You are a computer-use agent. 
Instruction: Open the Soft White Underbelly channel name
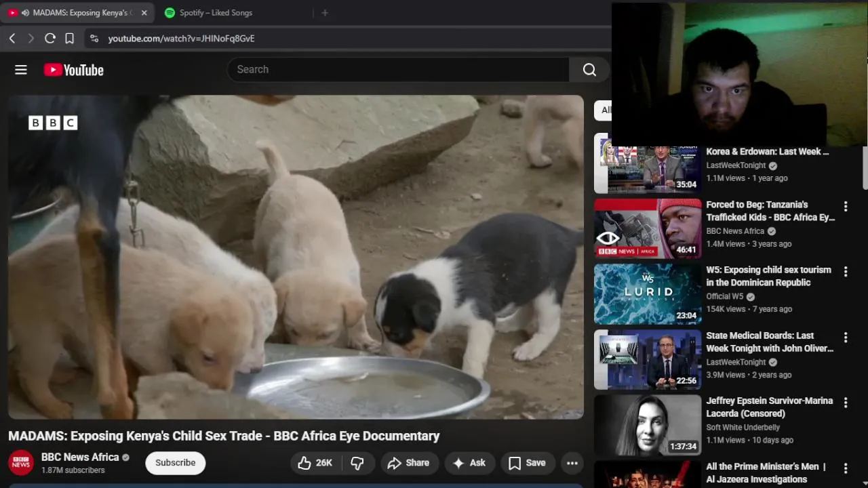pyautogui.click(x=743, y=428)
